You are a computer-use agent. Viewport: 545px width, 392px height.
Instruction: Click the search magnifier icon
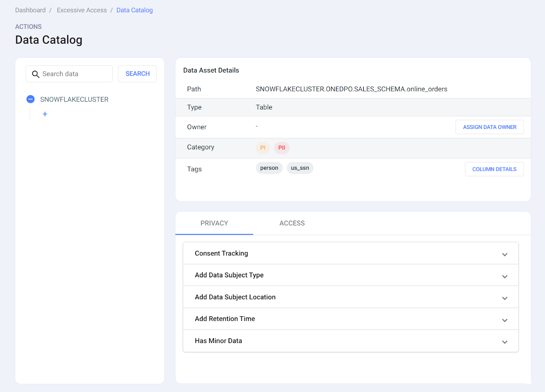(35, 74)
